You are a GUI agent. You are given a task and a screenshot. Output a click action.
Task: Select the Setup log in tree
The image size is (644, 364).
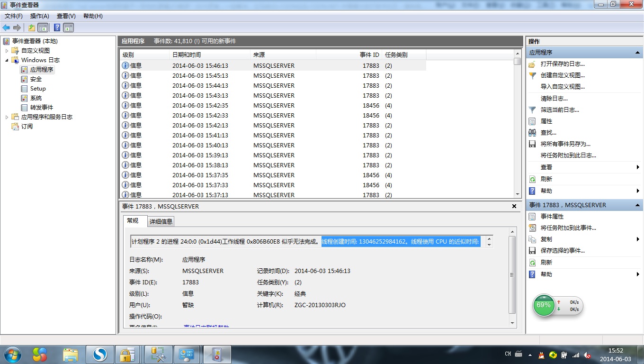[x=38, y=89]
